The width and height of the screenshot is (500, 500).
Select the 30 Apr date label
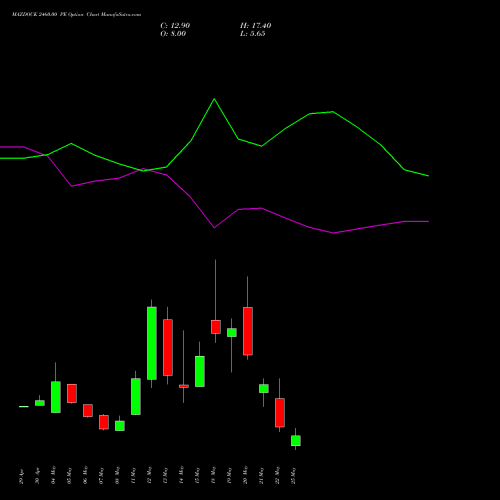point(38,476)
